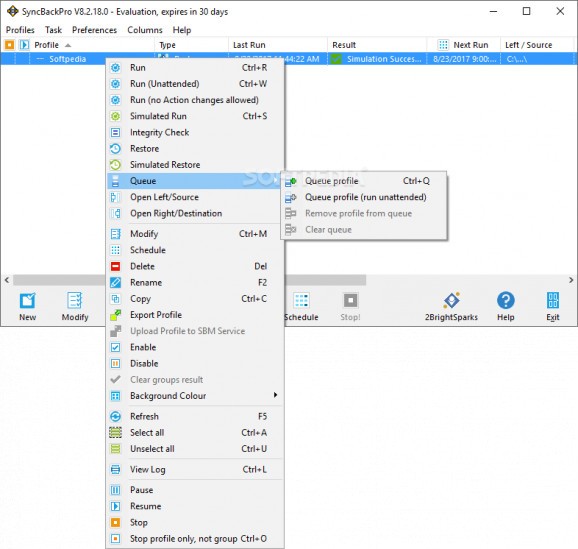Click the Export Profile icon
Viewport: 578px width, 549px height.
pyautogui.click(x=115, y=315)
